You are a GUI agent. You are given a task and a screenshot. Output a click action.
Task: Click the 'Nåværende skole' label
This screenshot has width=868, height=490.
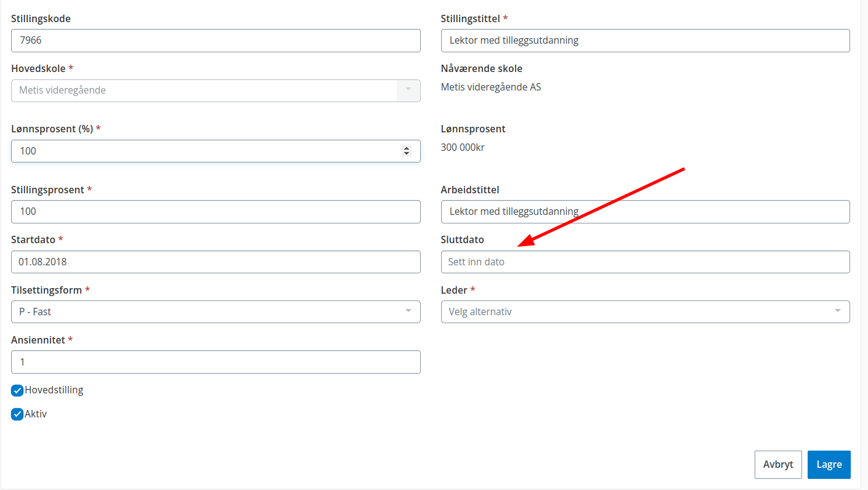tap(482, 68)
